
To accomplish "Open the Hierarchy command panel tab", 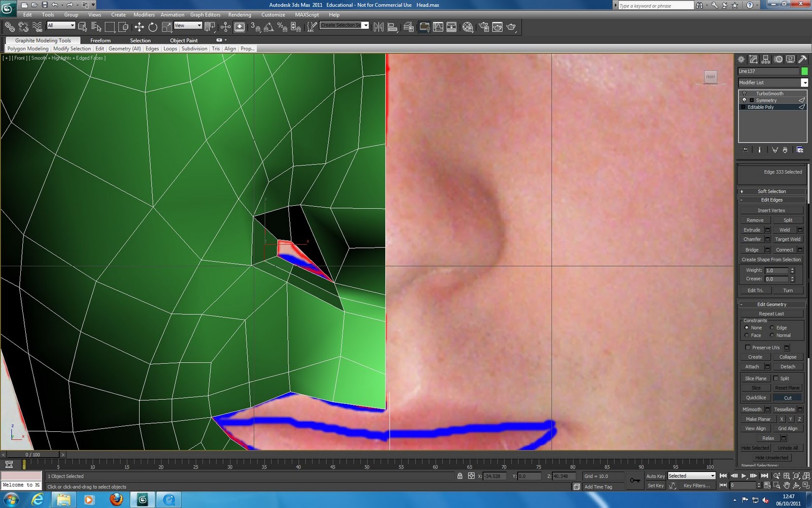I will 766,59.
